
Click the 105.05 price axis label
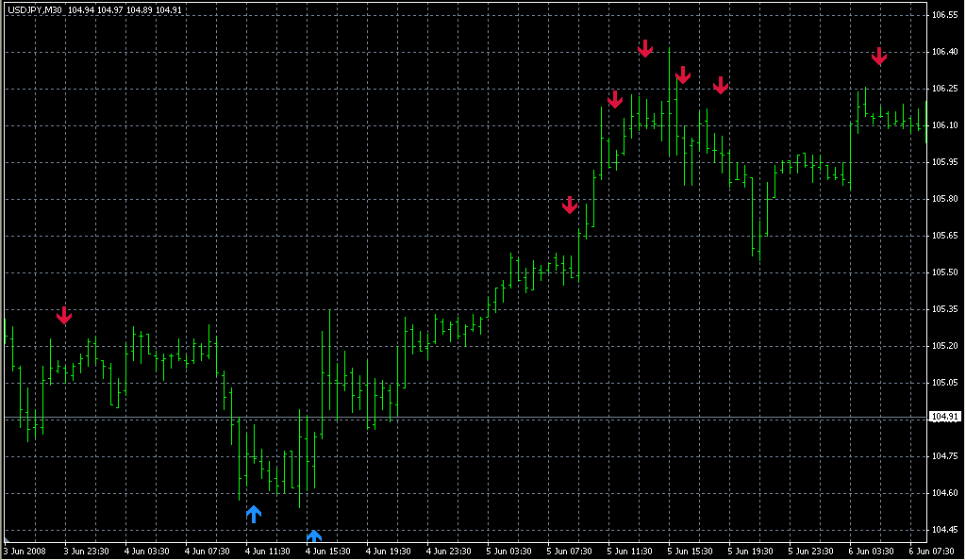click(944, 383)
